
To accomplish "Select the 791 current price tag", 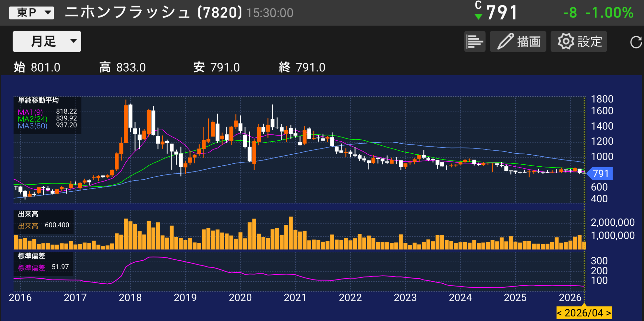I will pyautogui.click(x=600, y=174).
